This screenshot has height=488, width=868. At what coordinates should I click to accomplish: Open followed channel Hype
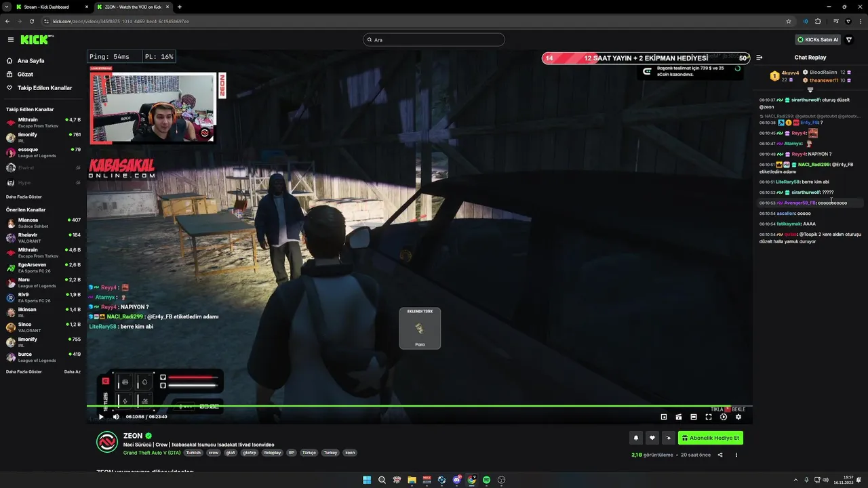pos(43,182)
